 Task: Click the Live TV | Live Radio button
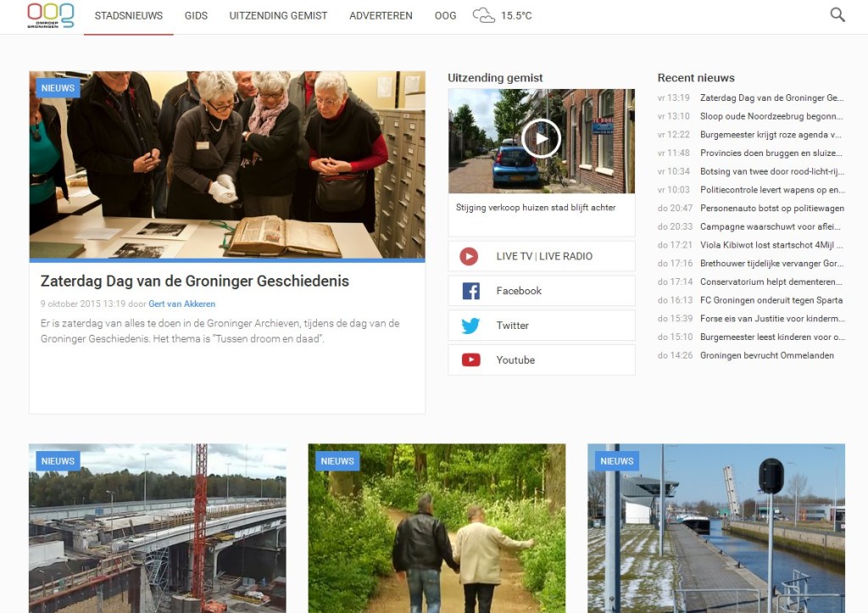pyautogui.click(x=544, y=256)
